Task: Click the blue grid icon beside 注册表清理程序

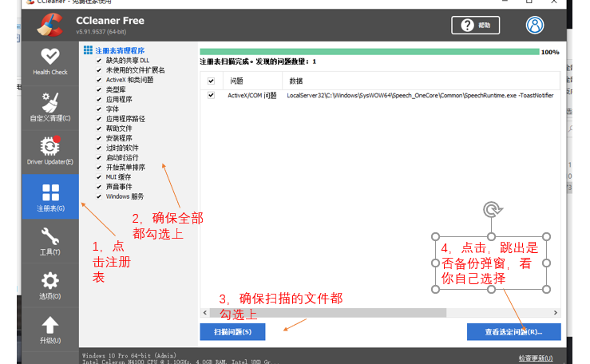Action: (88, 50)
